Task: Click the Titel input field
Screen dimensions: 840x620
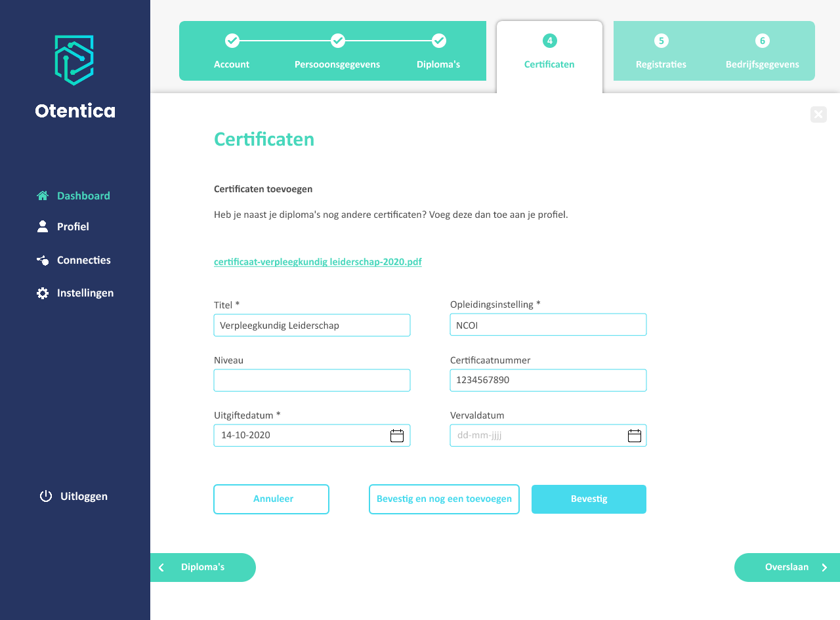Action: click(x=312, y=325)
